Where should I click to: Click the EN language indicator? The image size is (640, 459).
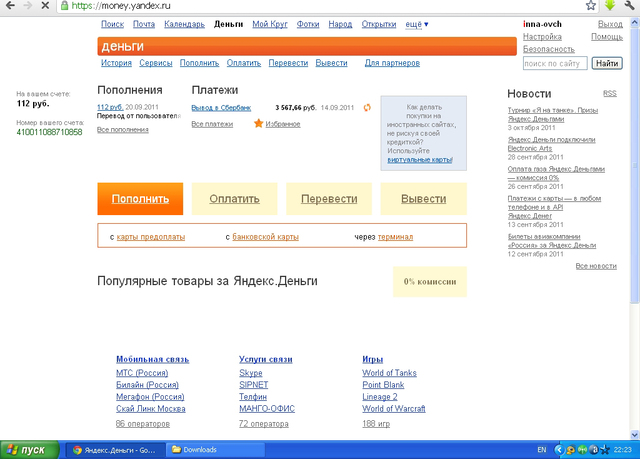click(x=542, y=450)
